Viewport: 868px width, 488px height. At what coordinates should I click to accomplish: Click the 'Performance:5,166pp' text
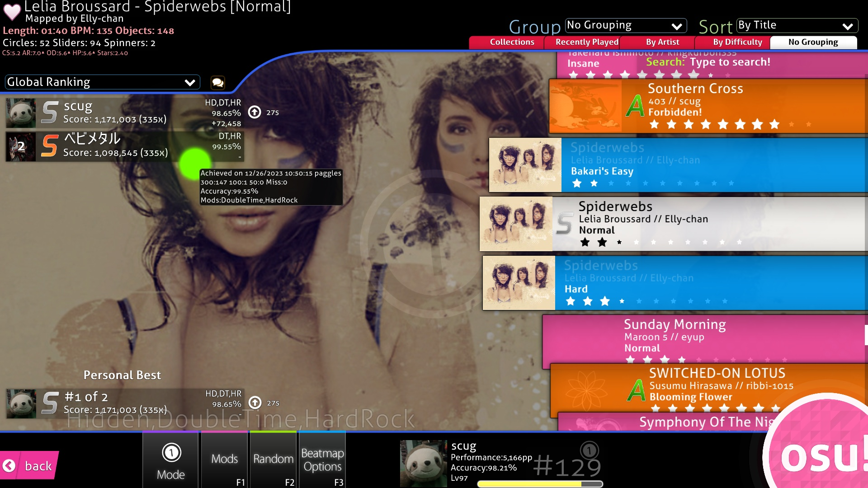(x=491, y=457)
